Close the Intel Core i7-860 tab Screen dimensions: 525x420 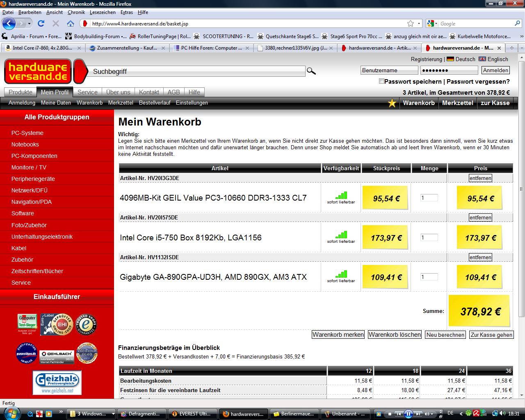[80, 48]
